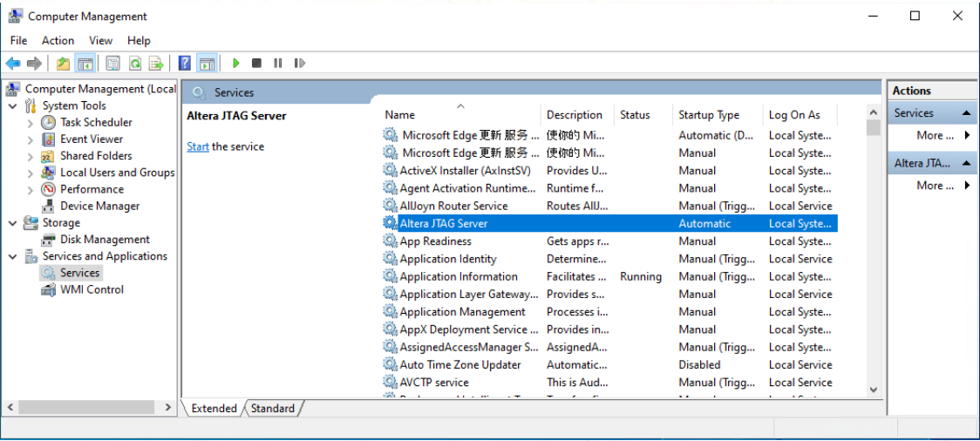This screenshot has height=441, width=980.
Task: Select the Application Management service
Action: tap(609, 312)
